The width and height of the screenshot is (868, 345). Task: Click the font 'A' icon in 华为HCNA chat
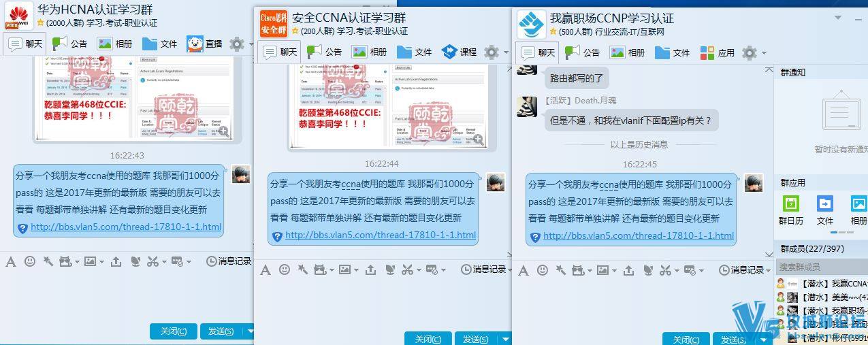pos(11,261)
